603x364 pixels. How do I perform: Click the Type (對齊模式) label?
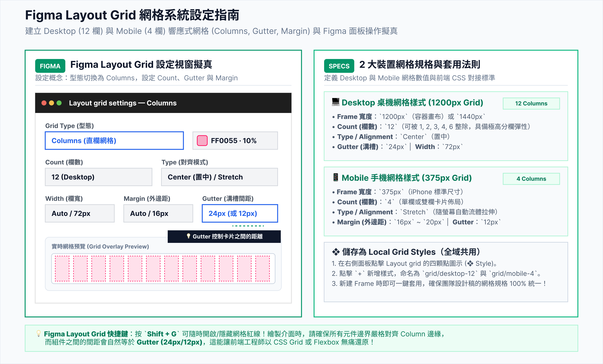tap(185, 162)
